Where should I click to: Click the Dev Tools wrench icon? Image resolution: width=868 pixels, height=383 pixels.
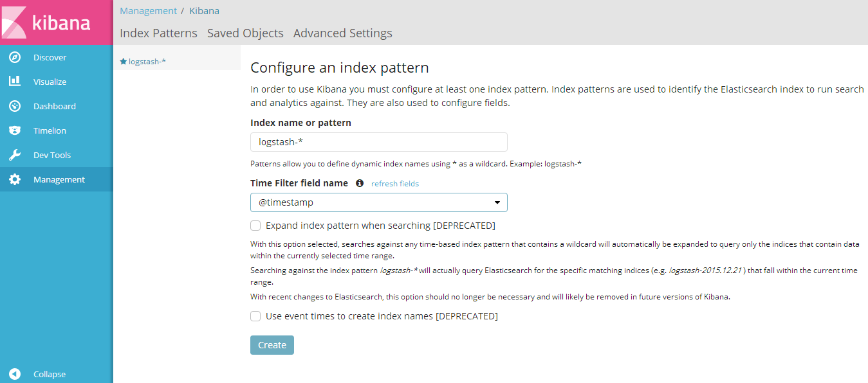point(15,155)
